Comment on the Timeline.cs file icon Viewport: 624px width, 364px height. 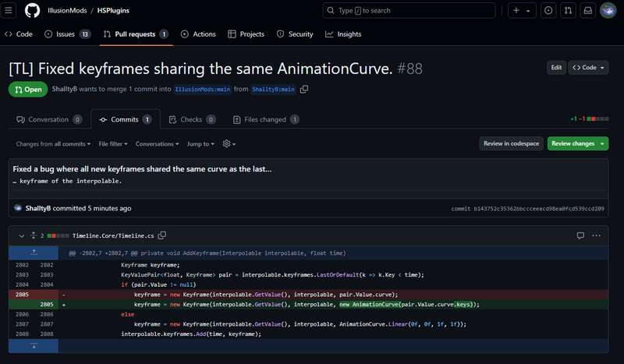point(580,235)
